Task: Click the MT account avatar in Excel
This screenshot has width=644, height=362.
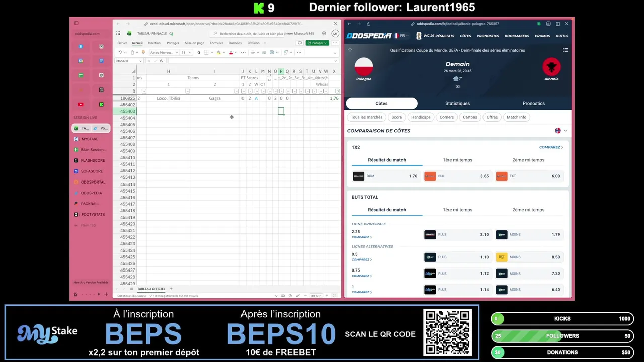Action: click(335, 34)
